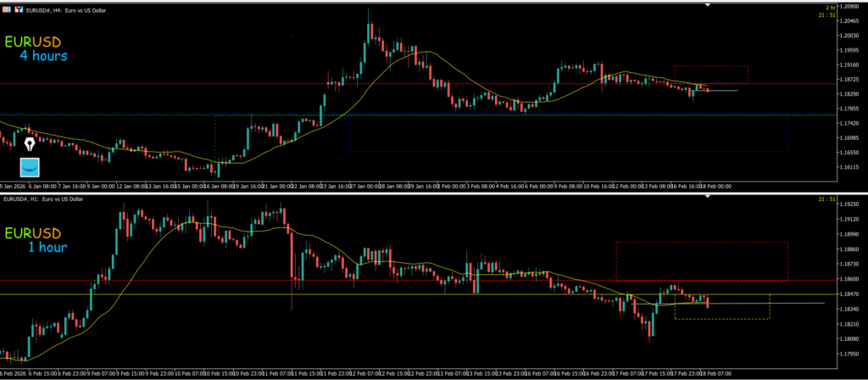Image resolution: width=868 pixels, height=380 pixels.
Task: Select the white pen nib icon on H4 chart
Action: point(30,144)
